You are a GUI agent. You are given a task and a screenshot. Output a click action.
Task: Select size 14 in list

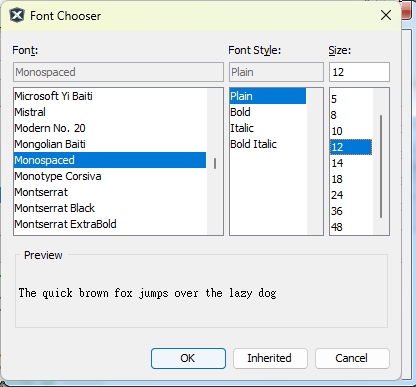351,163
